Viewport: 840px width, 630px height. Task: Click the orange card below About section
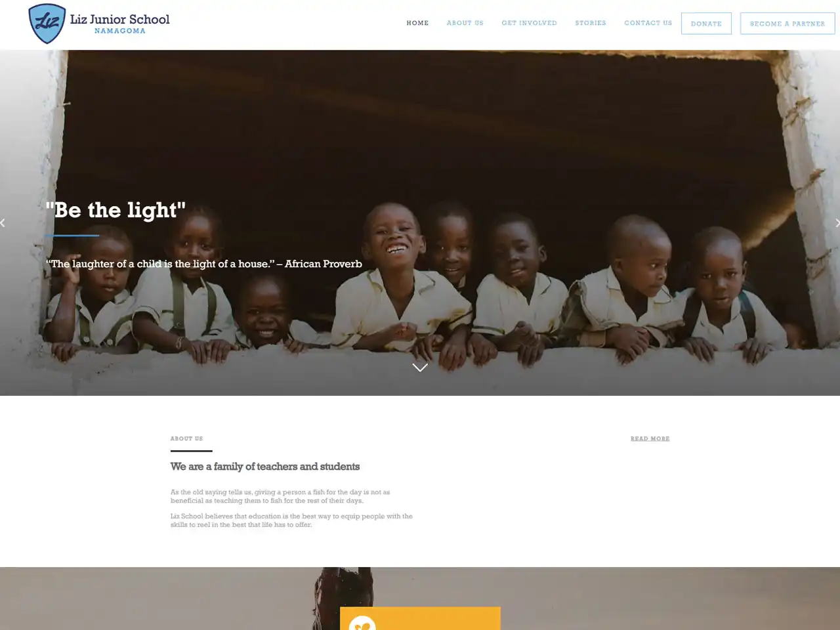[420, 619]
